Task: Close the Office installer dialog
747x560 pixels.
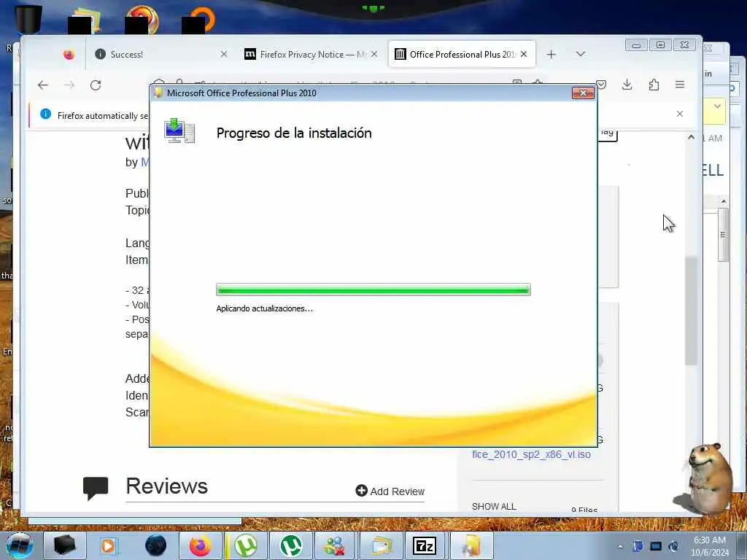Action: (x=583, y=93)
